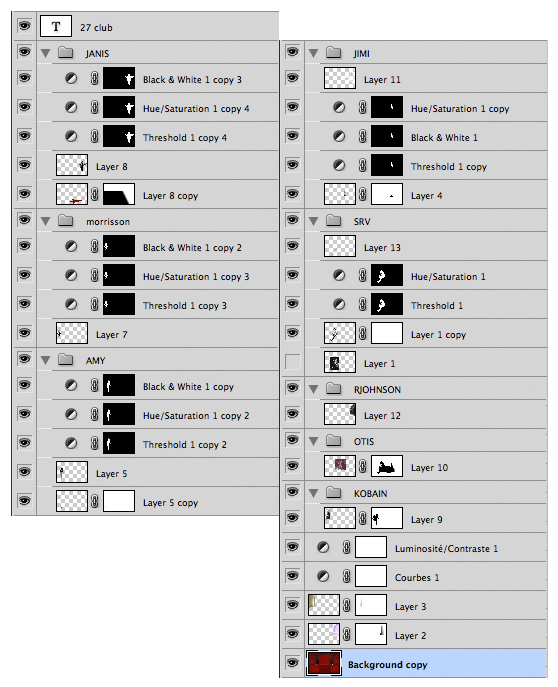Viewport: 558px width, 687px height.
Task: Click the link chain icon on Layer 8 copy
Action: (95, 195)
